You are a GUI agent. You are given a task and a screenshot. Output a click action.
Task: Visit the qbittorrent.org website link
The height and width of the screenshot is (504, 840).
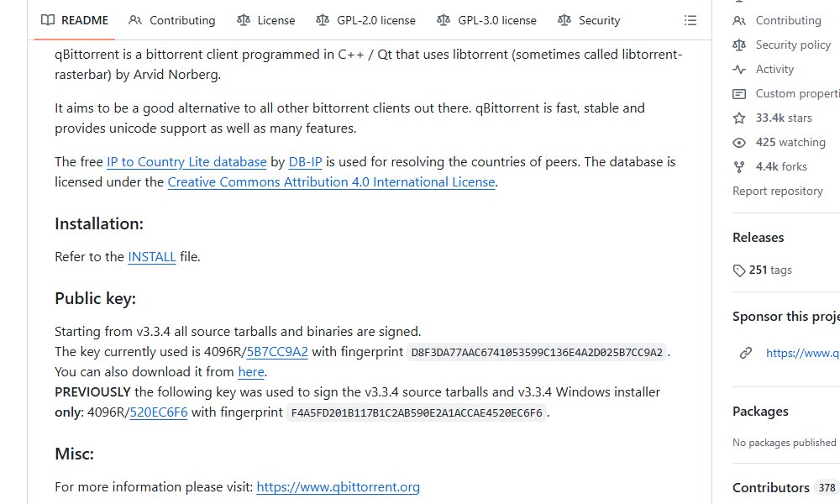338,487
